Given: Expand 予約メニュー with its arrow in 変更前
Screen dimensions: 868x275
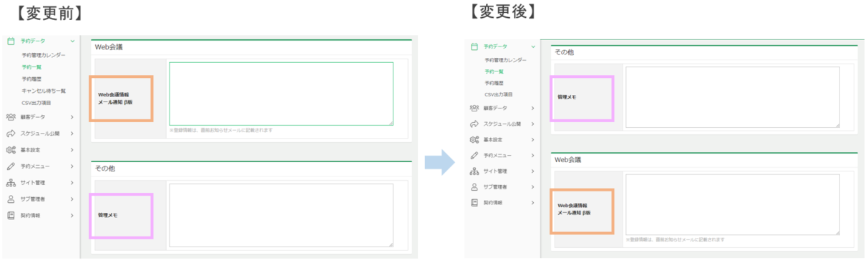Looking at the screenshot, I should click(72, 166).
